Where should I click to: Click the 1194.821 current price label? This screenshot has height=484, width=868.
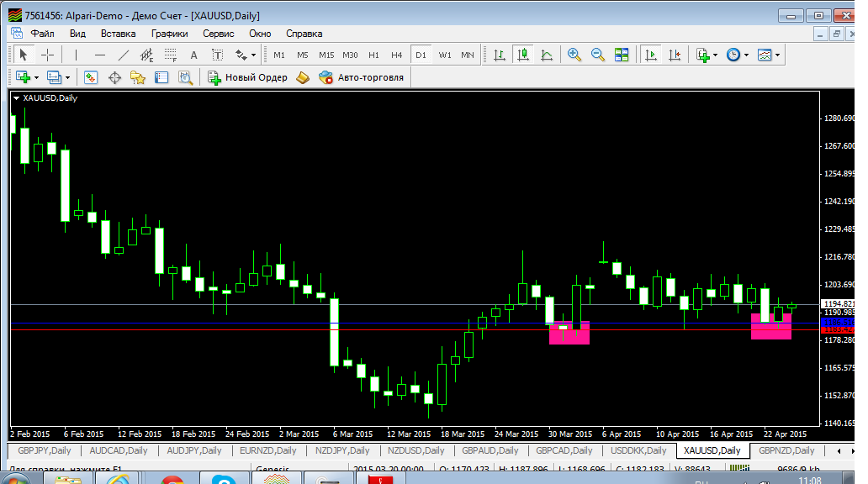[x=838, y=303]
